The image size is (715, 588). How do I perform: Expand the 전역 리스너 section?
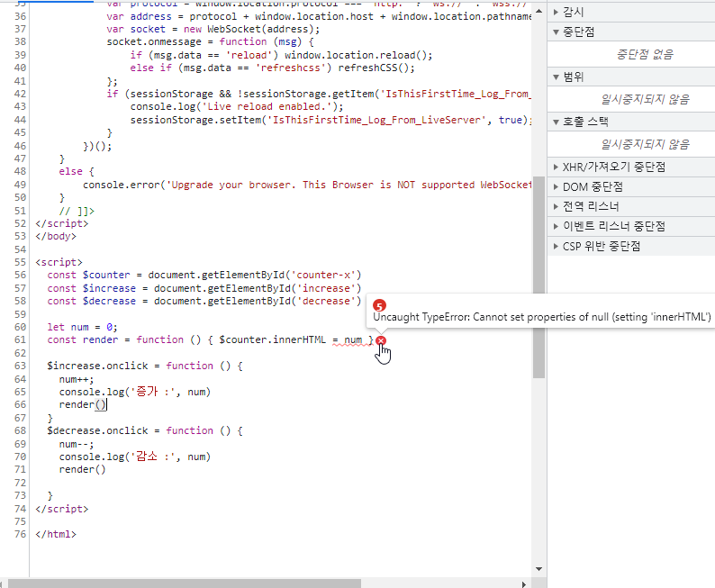[556, 206]
